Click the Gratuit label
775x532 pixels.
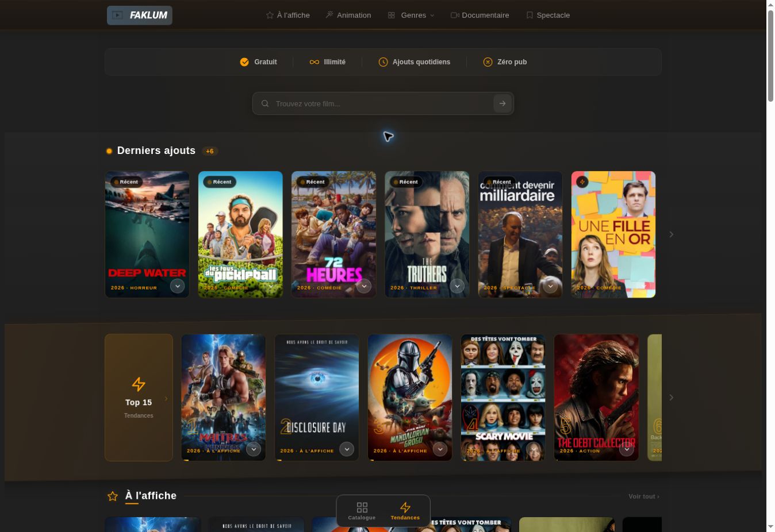[x=266, y=62]
